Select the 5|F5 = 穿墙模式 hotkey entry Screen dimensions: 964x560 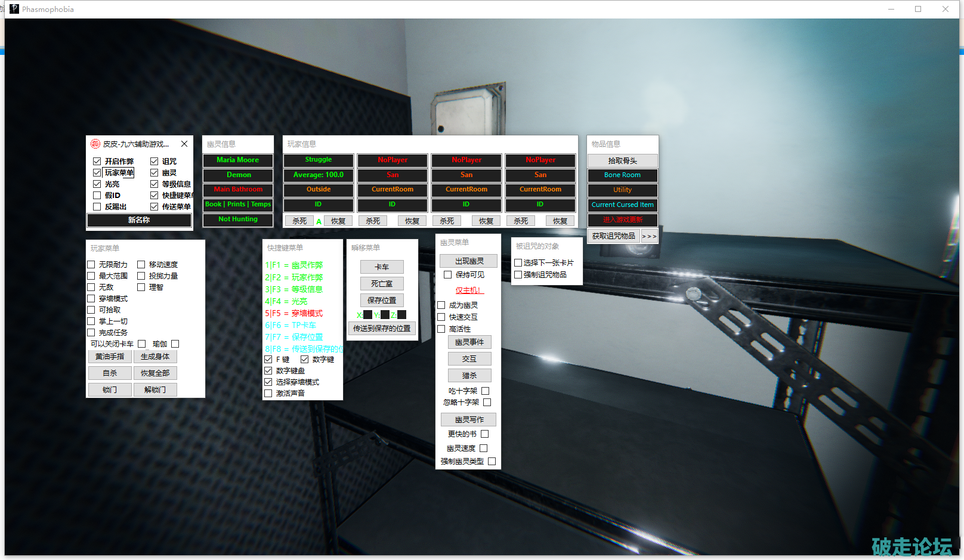pyautogui.click(x=294, y=314)
